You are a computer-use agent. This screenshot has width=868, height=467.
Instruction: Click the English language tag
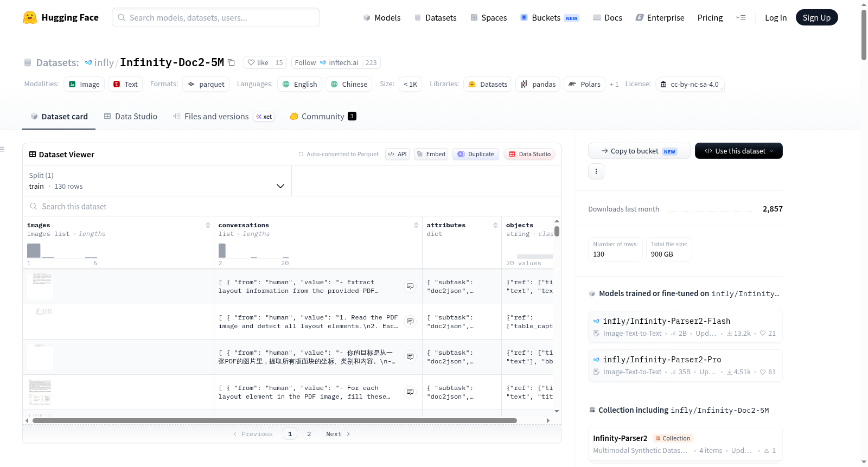click(x=300, y=84)
